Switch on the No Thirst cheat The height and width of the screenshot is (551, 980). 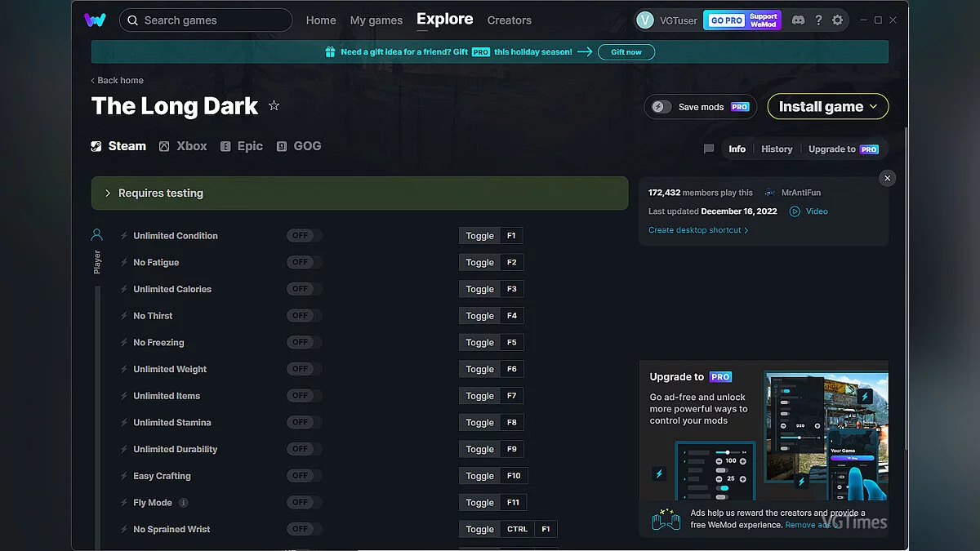click(x=302, y=315)
